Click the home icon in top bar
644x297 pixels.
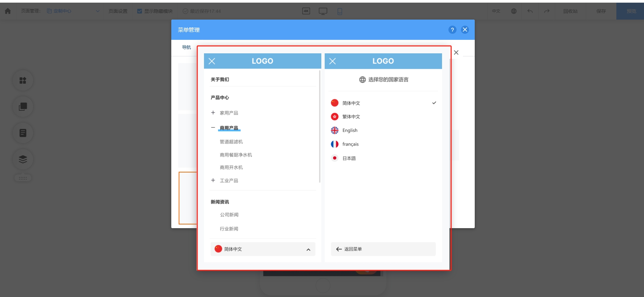[8, 11]
